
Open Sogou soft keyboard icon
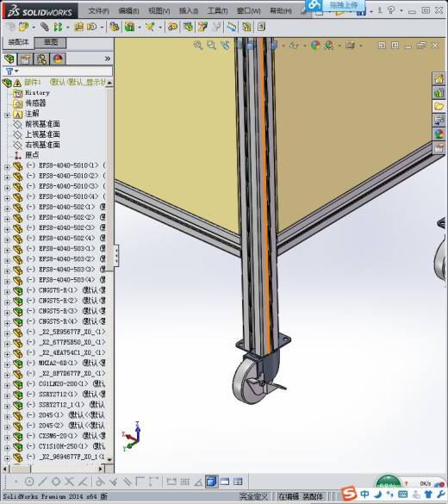[x=402, y=494]
